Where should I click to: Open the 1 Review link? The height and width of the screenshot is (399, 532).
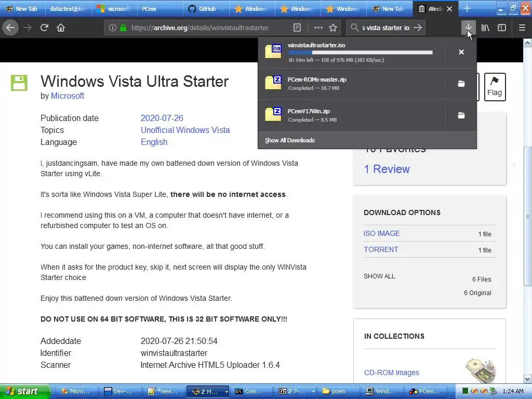pyautogui.click(x=387, y=169)
